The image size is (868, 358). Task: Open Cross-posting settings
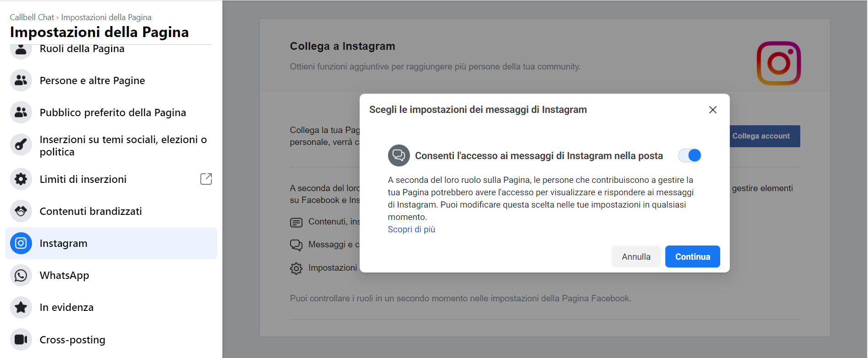click(111, 340)
